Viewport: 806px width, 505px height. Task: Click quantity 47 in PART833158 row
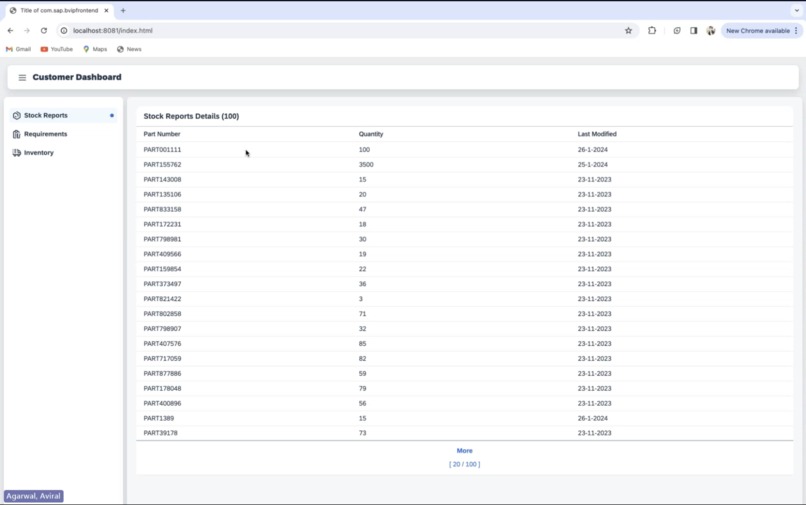[362, 209]
